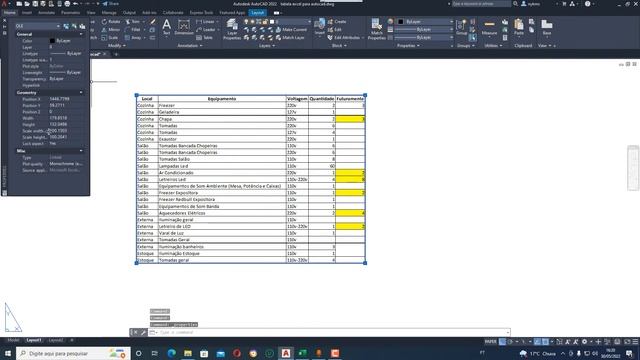Click the Share button in title bar
This screenshot has height=360, width=640.
pyautogui.click(x=110, y=4)
